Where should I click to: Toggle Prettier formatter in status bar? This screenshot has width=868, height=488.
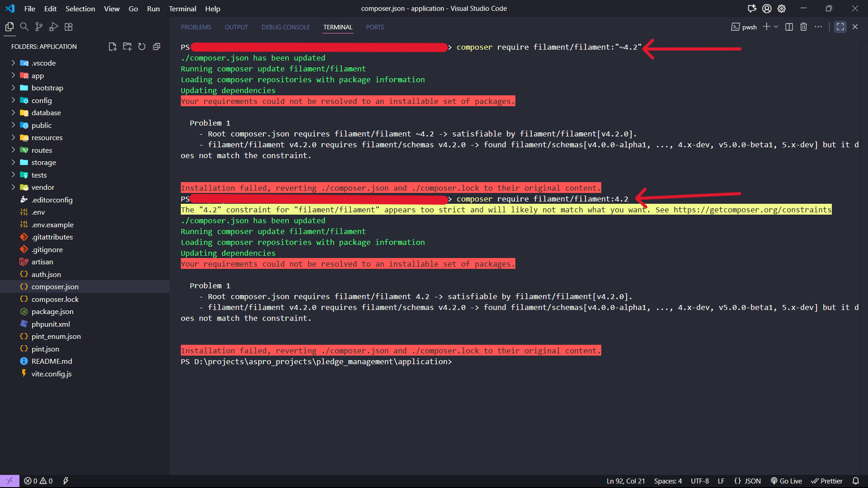coord(826,481)
